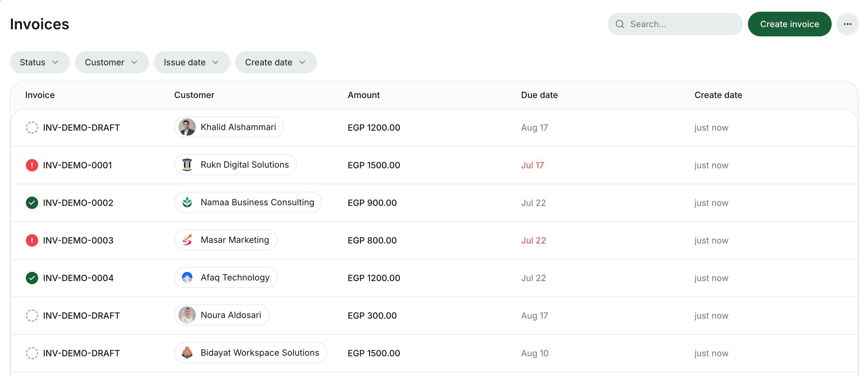Click the draft status icon on Noura Aldosari's invoice
The image size is (868, 376).
(32, 316)
